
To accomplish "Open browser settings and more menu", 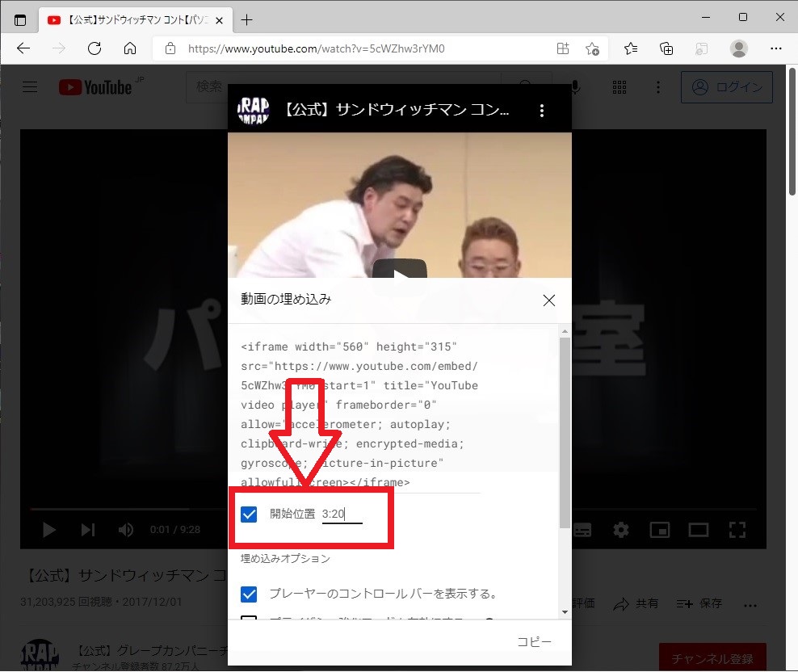I will [x=775, y=48].
